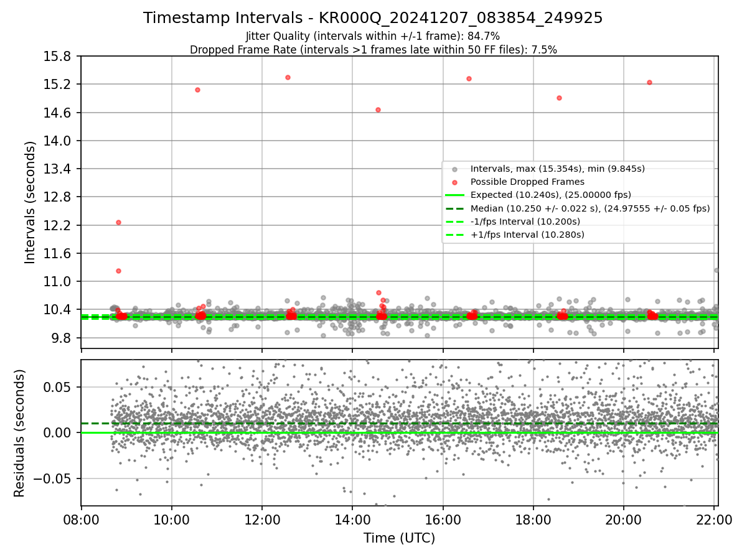Click the red outlier point near 14:35 at 14.65 seconds

click(x=378, y=110)
